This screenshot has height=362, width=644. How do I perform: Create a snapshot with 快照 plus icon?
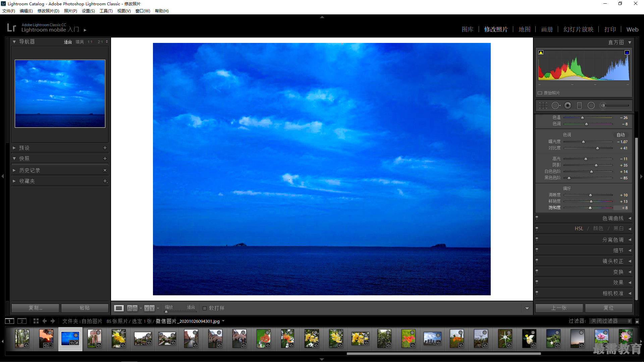tap(105, 159)
